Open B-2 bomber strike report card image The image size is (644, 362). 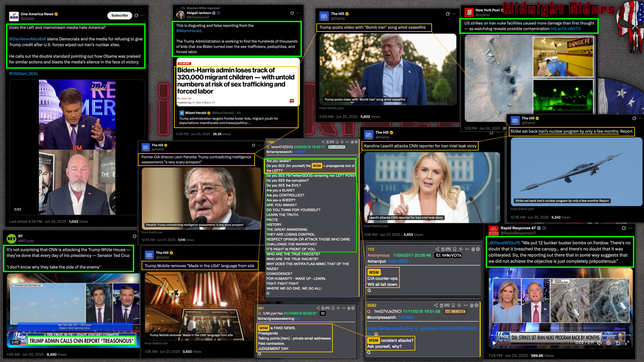[576, 172]
